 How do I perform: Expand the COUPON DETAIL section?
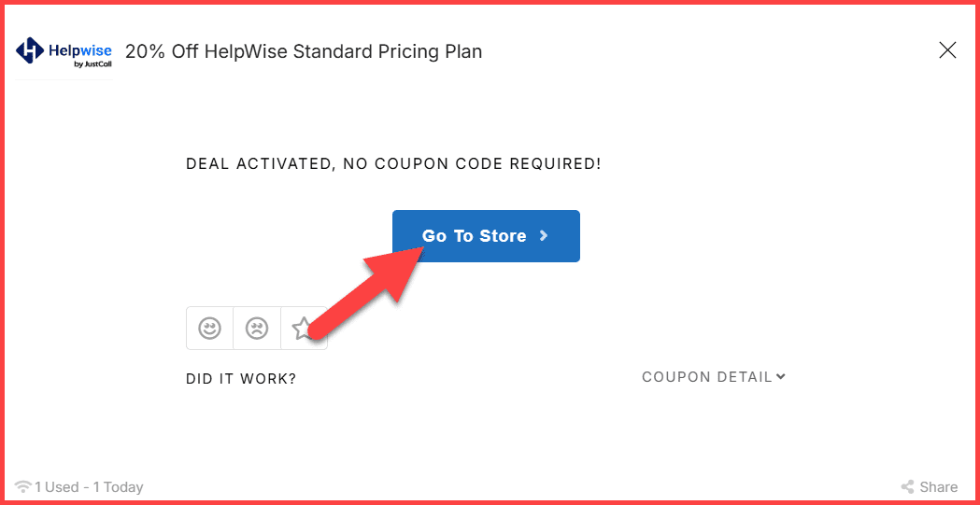pyautogui.click(x=707, y=377)
